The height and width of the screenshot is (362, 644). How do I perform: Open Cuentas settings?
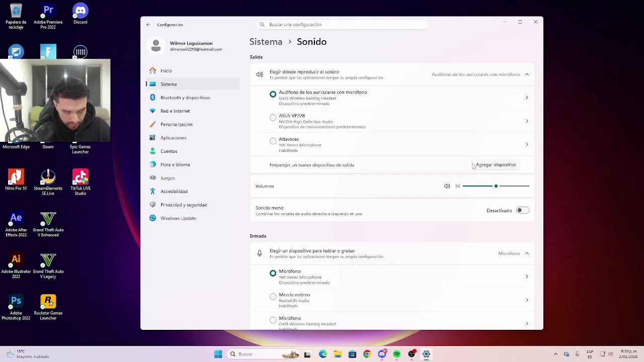coord(193,151)
